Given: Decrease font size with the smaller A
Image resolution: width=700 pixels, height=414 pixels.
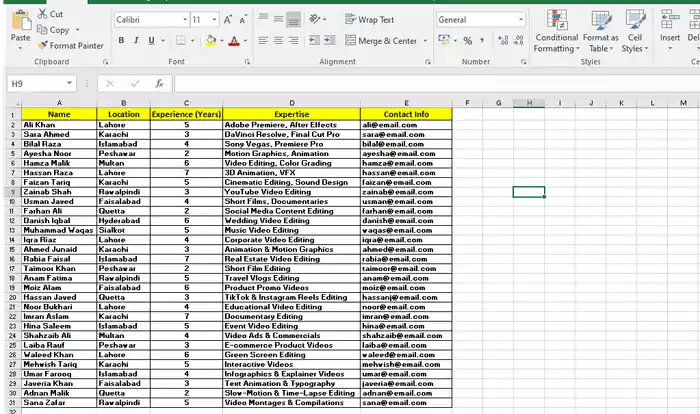Looking at the screenshot, I should pos(243,20).
